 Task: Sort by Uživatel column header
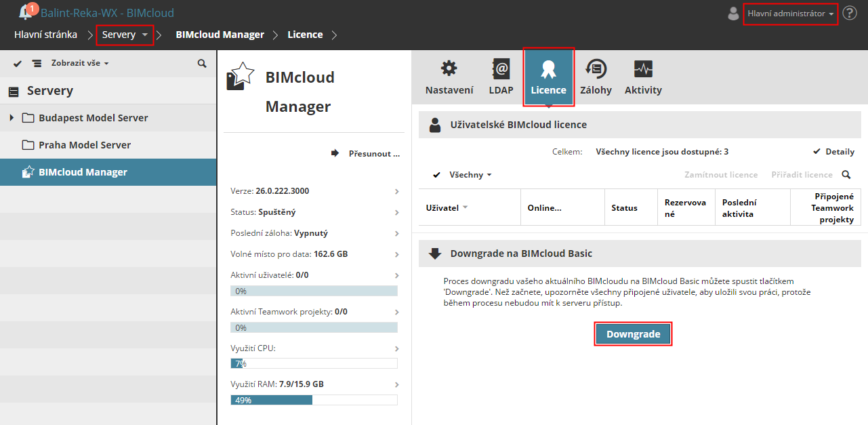click(470, 207)
